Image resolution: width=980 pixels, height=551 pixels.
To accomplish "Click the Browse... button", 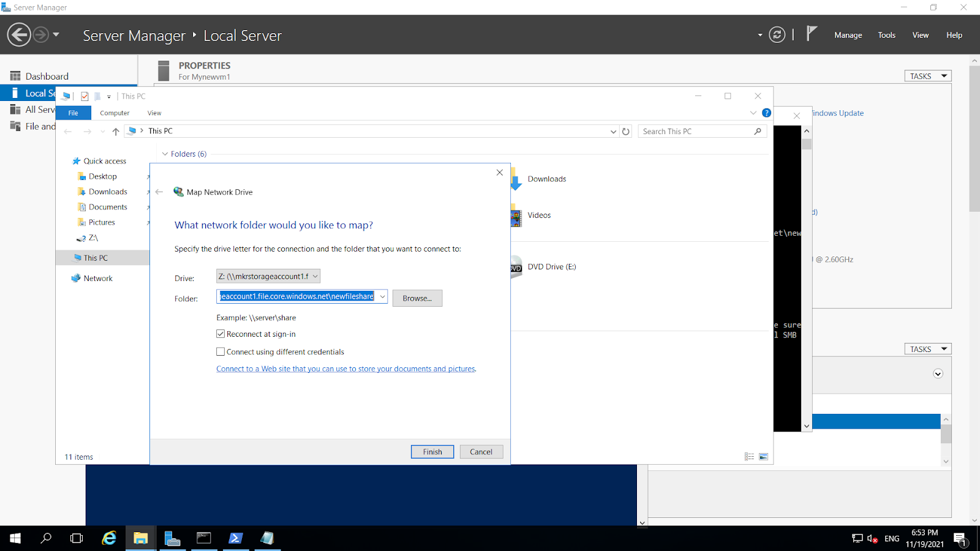I will [417, 298].
